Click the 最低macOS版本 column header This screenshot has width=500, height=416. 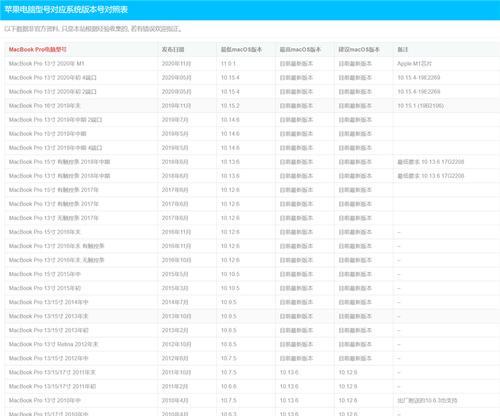pyautogui.click(x=241, y=49)
